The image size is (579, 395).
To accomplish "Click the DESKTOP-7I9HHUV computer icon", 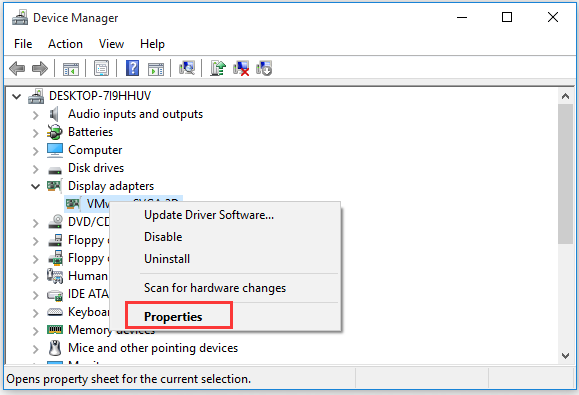I will (36, 96).
